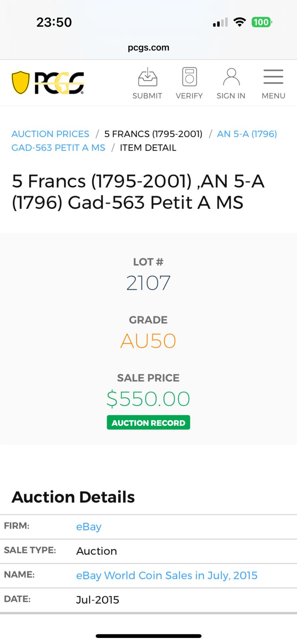Screen dimensions: 297x644
Task: Tap the 23:50 clock in status bar
Action: [x=54, y=22]
